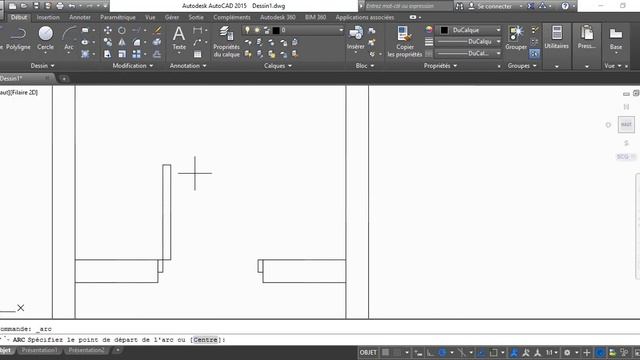Click Se connecter sign-in button
The height and width of the screenshot is (360, 640).
(x=490, y=6)
